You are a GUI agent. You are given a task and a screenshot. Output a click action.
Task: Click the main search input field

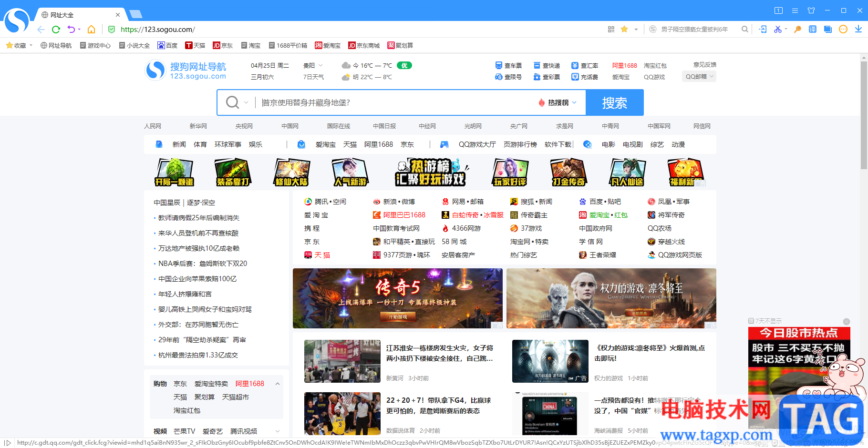click(x=396, y=102)
